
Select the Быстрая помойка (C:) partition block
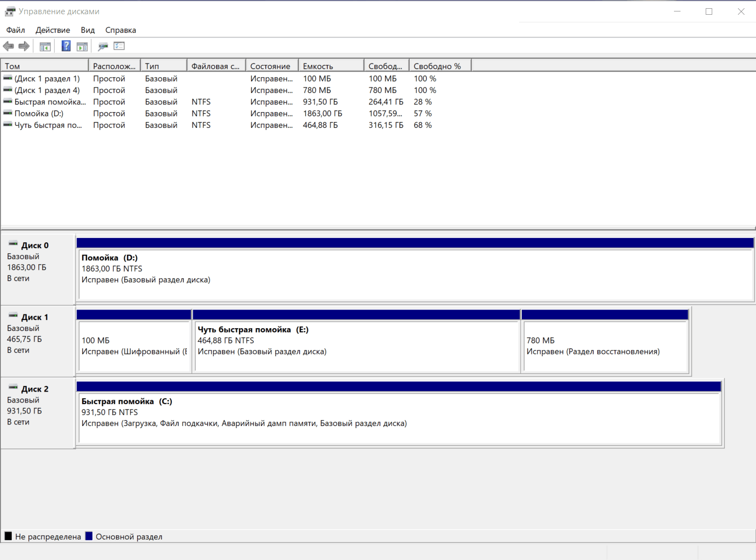click(399, 413)
